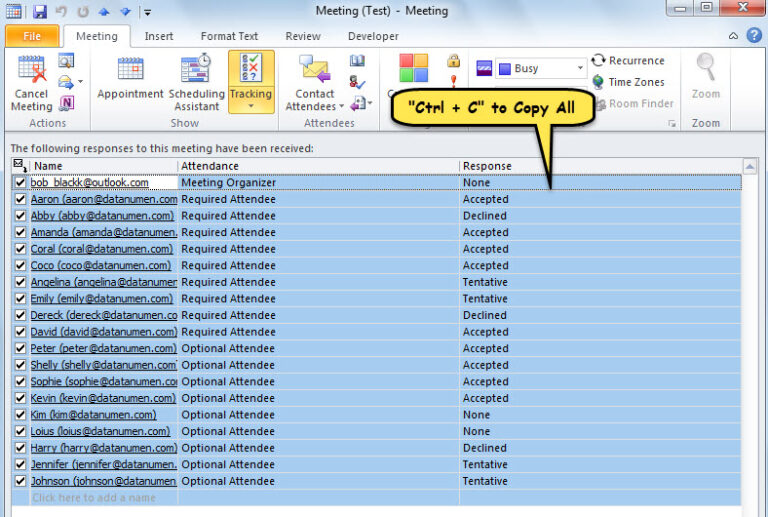Click the Show As striped icon

tap(484, 69)
